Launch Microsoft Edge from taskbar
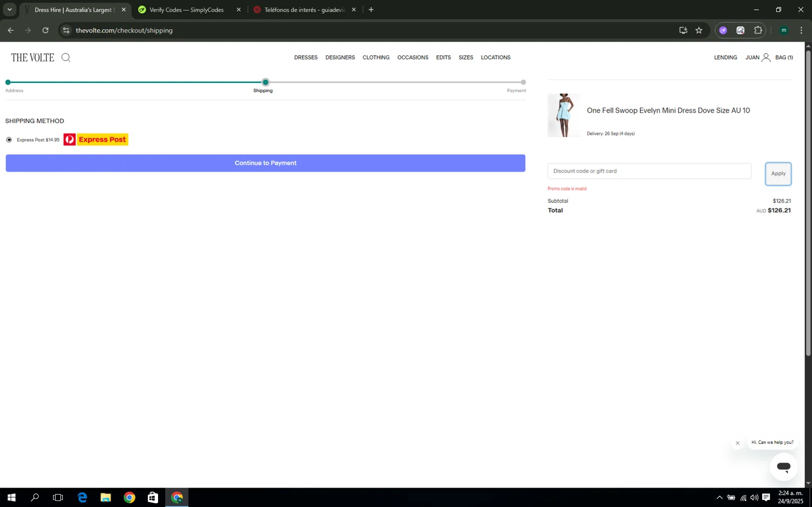Viewport: 812px width, 507px height. [82, 497]
